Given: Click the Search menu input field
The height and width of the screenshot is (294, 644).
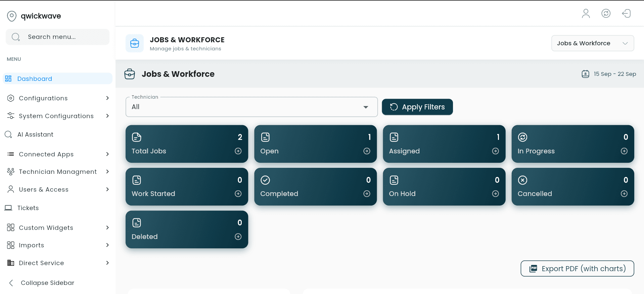Looking at the screenshot, I should (x=58, y=37).
